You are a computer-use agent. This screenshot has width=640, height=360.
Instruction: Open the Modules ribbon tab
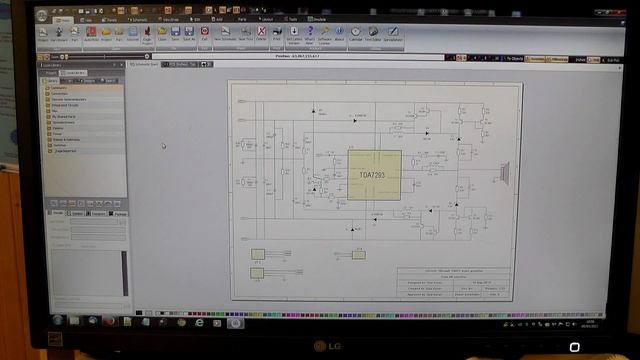point(317,19)
